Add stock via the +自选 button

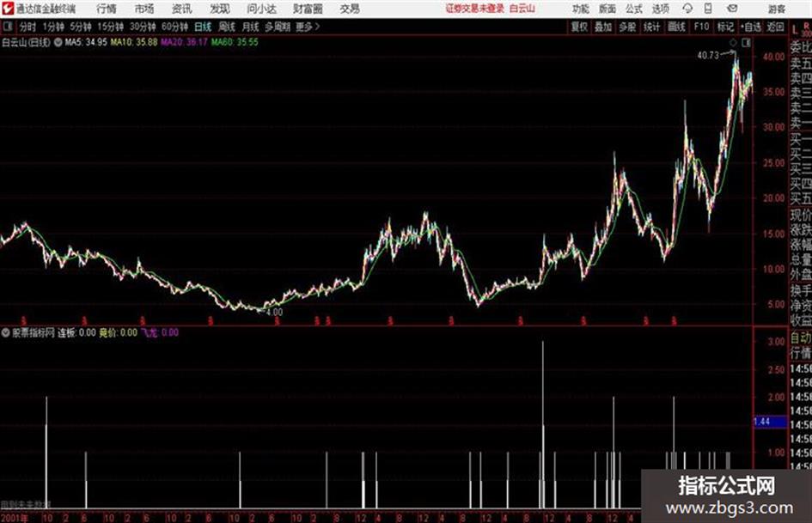click(750, 27)
